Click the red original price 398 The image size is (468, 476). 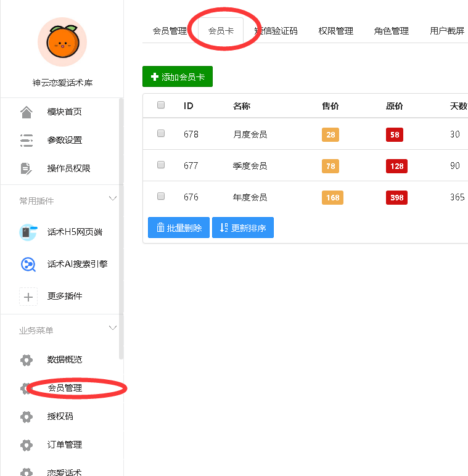click(396, 198)
